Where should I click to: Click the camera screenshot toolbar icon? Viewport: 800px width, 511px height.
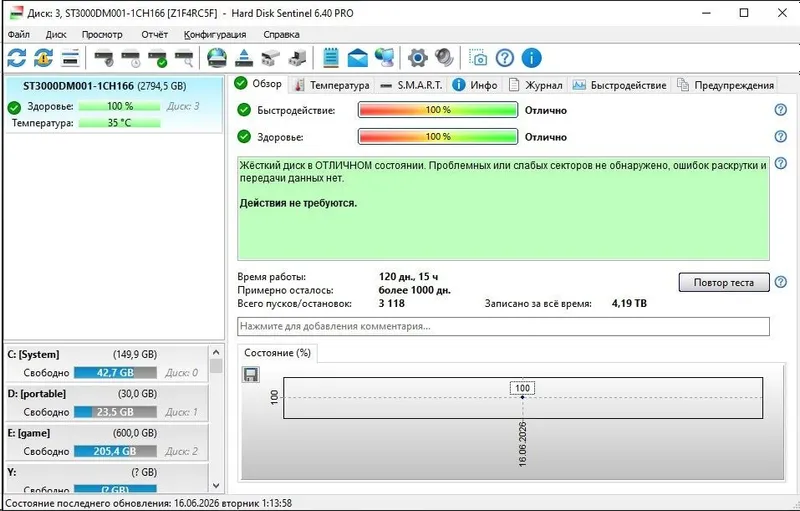478,58
